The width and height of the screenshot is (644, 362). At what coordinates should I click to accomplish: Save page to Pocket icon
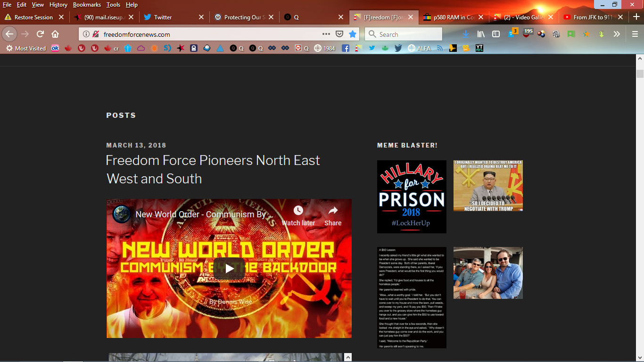339,34
